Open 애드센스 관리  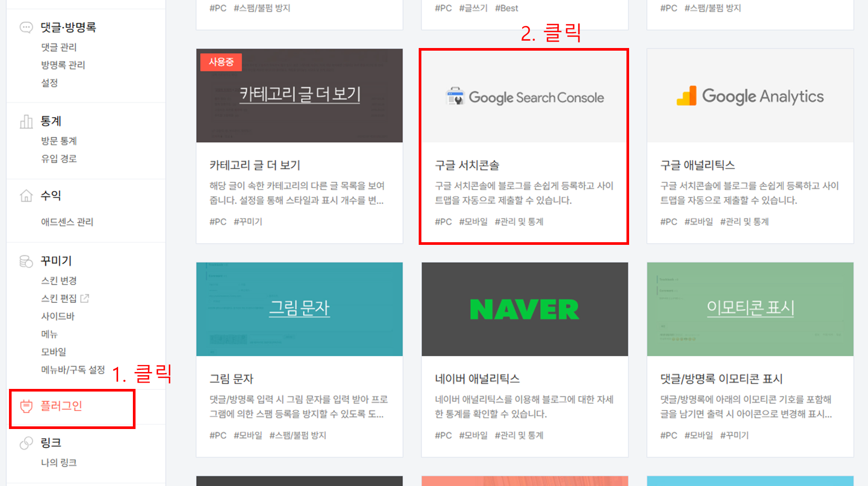pos(67,222)
